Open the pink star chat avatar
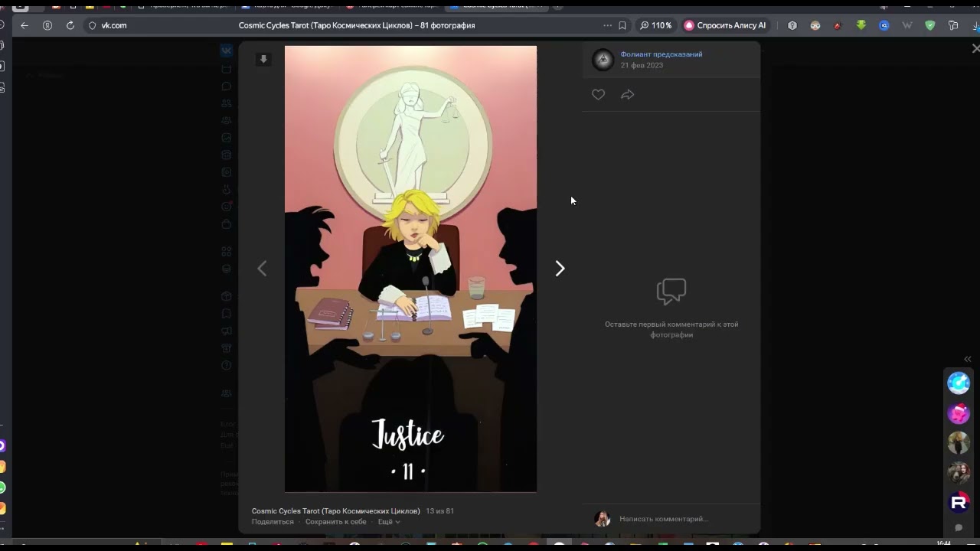 coord(959,413)
